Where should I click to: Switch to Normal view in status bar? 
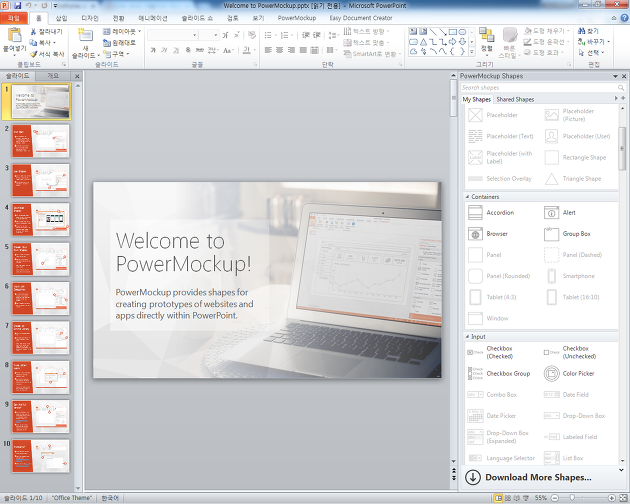pyautogui.click(x=498, y=498)
